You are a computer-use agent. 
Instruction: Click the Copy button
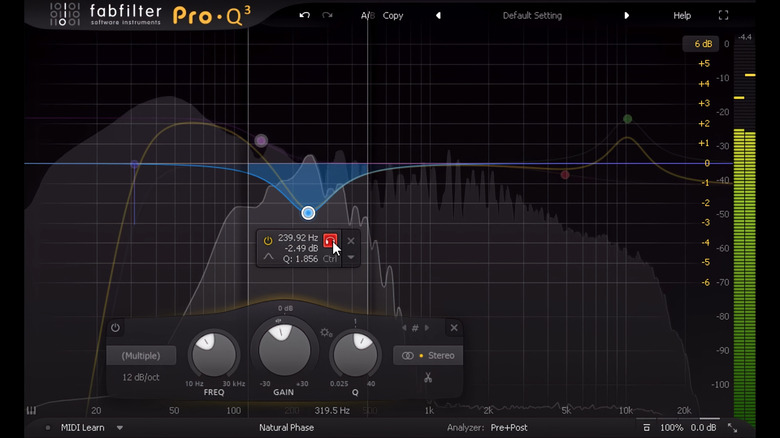393,16
